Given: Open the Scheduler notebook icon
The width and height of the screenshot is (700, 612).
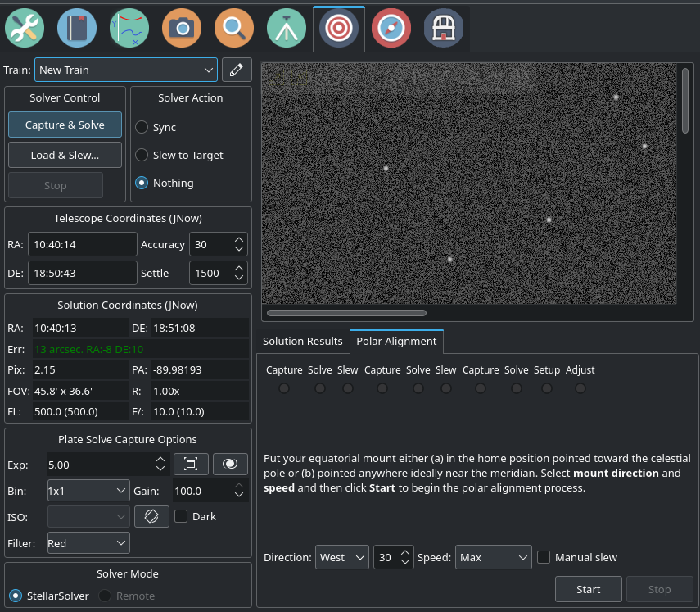Looking at the screenshot, I should [x=77, y=28].
